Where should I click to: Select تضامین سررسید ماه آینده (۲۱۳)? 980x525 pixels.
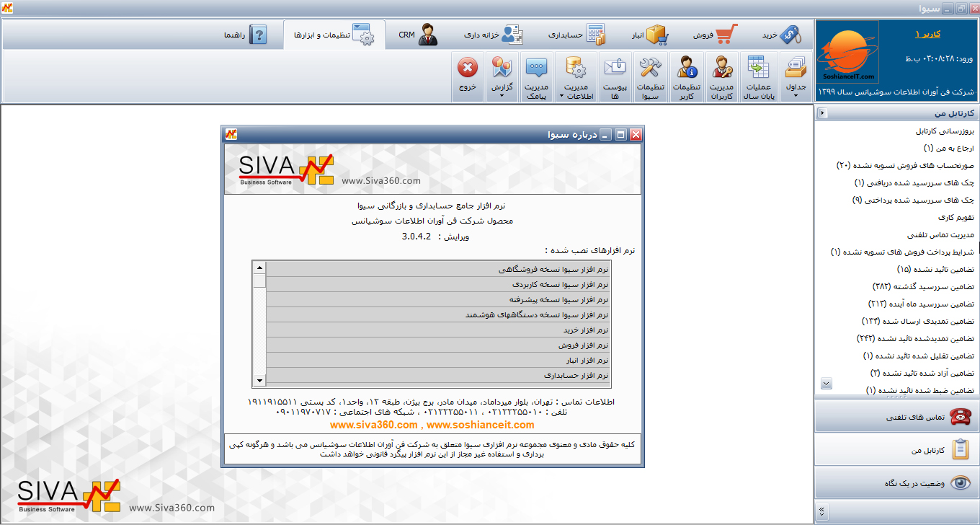[921, 304]
